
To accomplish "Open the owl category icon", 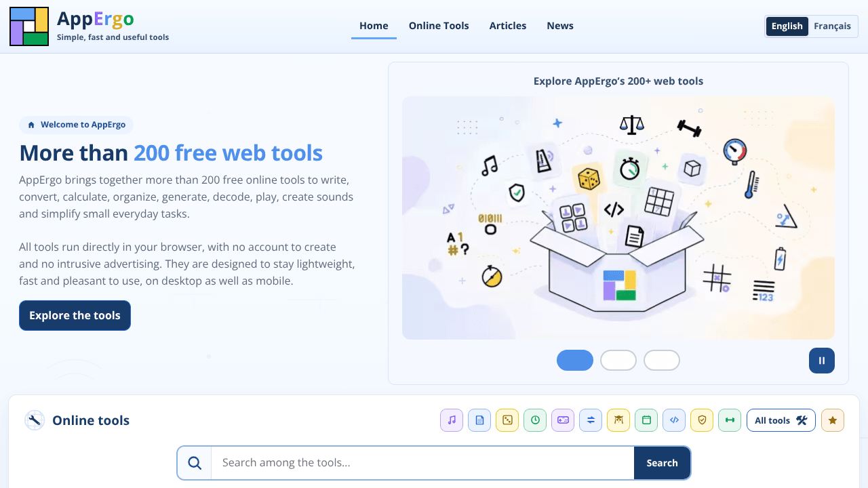I will coord(618,420).
